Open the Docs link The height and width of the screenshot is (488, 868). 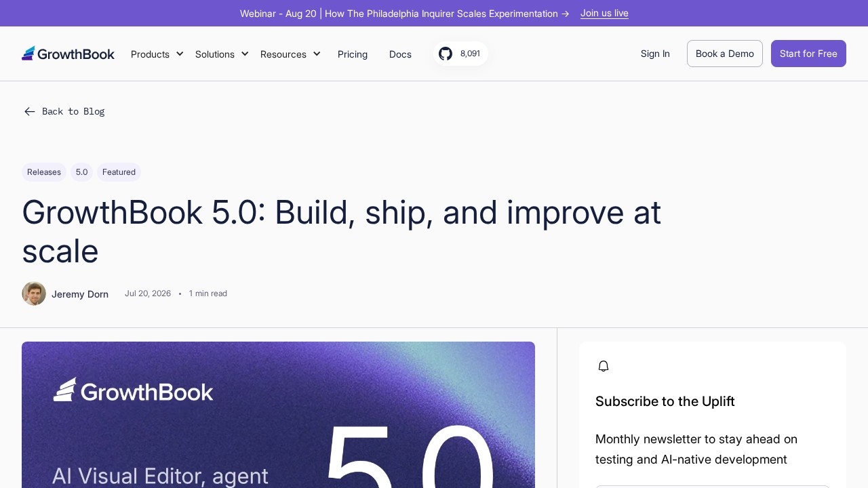point(400,54)
